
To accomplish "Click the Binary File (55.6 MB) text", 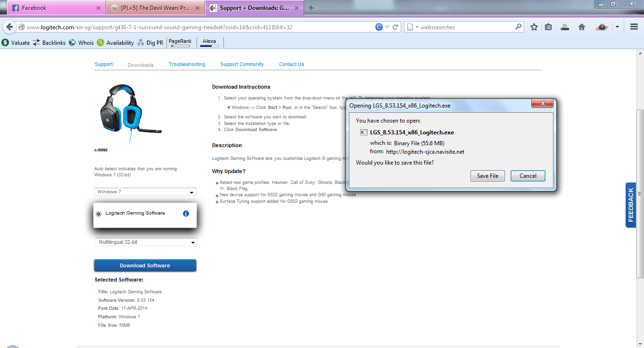I will pyautogui.click(x=419, y=143).
